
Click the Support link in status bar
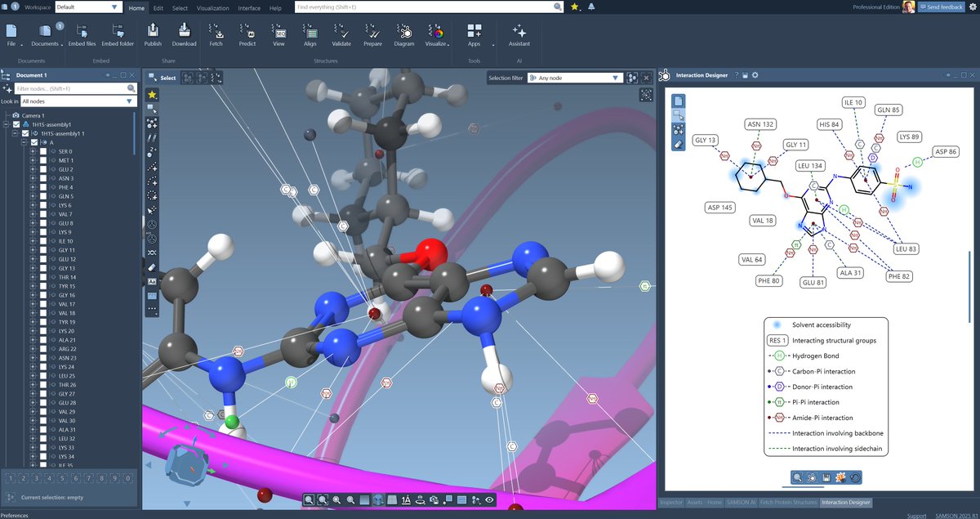[x=916, y=515]
